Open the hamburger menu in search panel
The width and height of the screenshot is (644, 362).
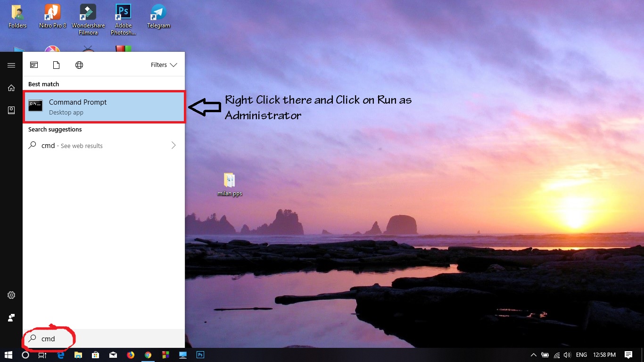point(11,65)
